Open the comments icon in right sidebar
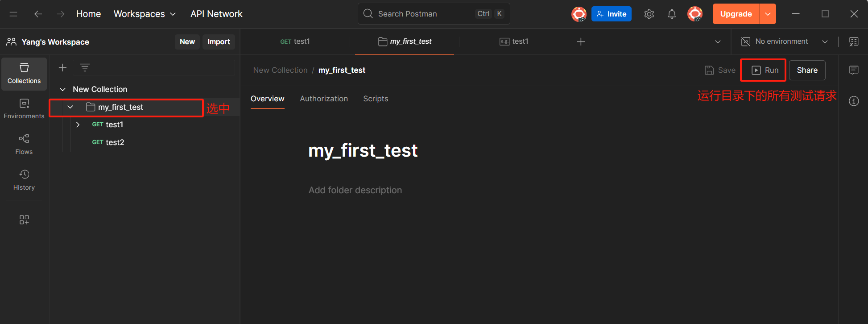Image resolution: width=868 pixels, height=324 pixels. click(x=854, y=70)
